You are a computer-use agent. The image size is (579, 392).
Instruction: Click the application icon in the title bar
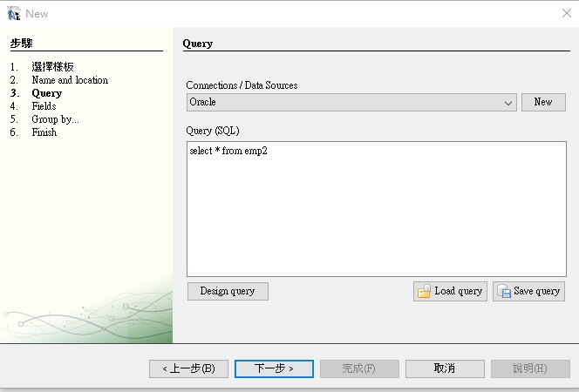coord(13,13)
